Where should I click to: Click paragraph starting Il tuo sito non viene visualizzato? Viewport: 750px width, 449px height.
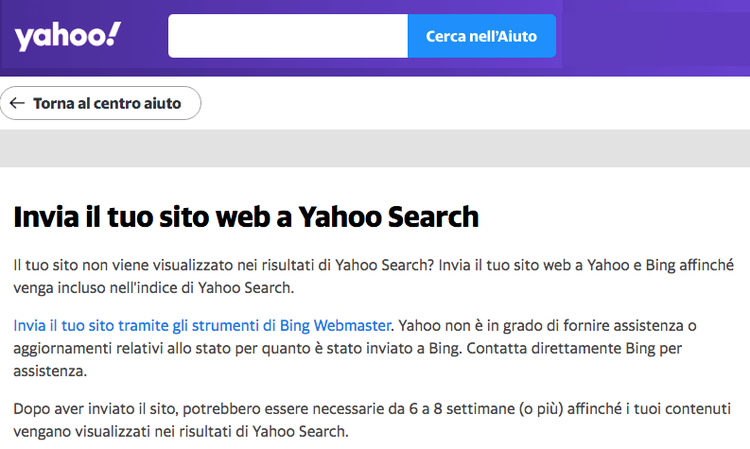(x=373, y=276)
